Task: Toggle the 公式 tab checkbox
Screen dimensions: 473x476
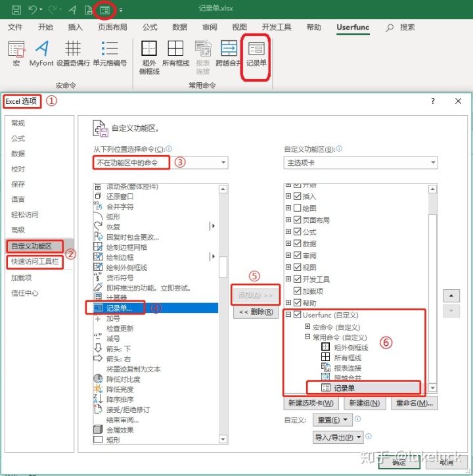Action: pos(298,231)
